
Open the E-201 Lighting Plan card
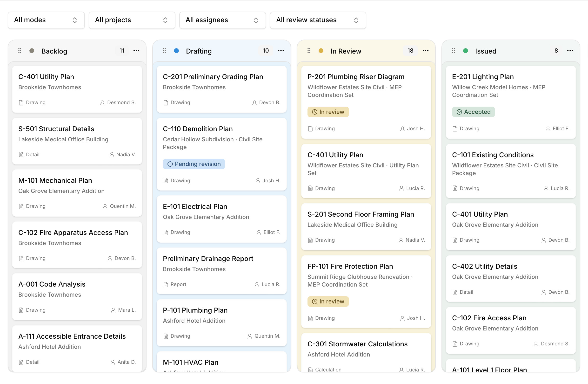pos(511,102)
